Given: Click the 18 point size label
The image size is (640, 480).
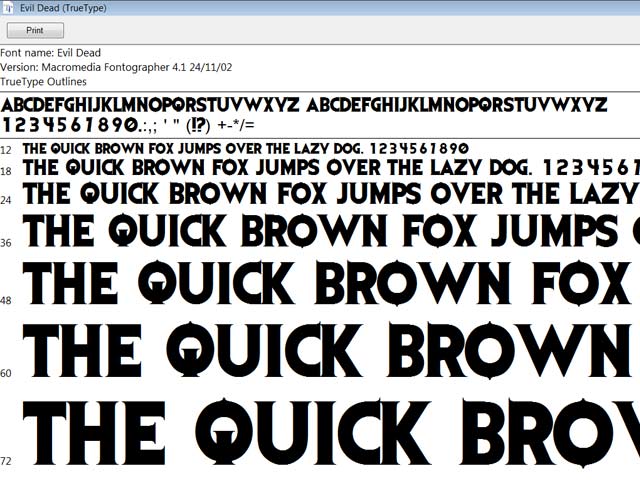Looking at the screenshot, I should tap(6, 172).
